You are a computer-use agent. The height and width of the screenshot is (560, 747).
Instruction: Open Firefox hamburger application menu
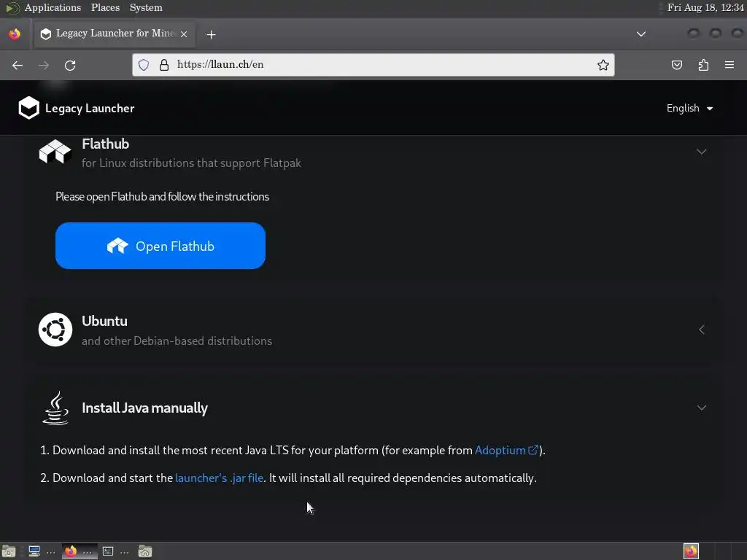[729, 65]
